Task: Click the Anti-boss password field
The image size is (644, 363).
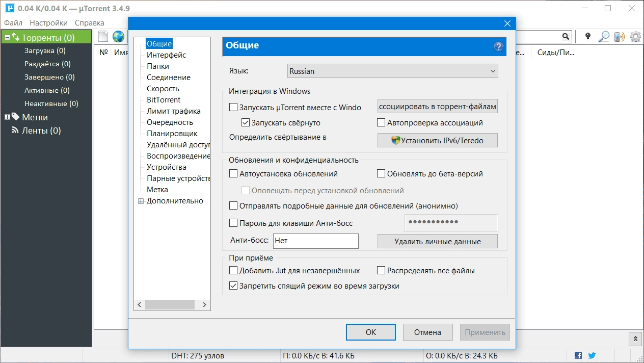Action: coord(451,223)
